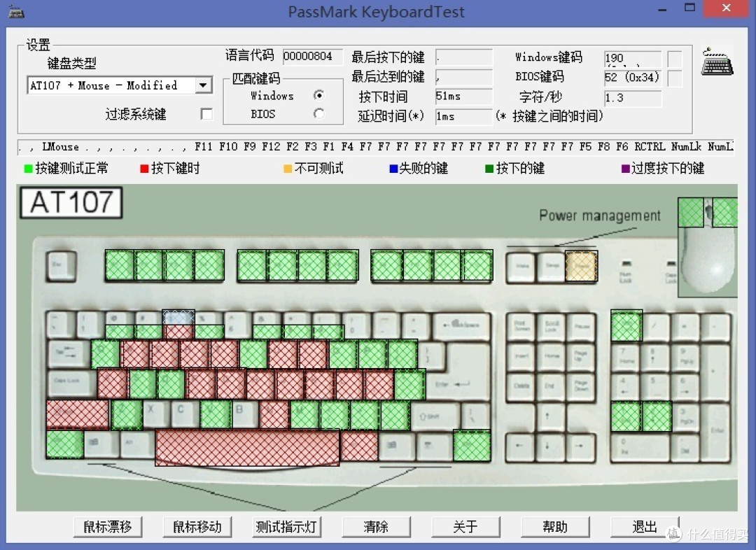Click the B key on the keyboard image
This screenshot has width=756, height=550.
click(245, 414)
